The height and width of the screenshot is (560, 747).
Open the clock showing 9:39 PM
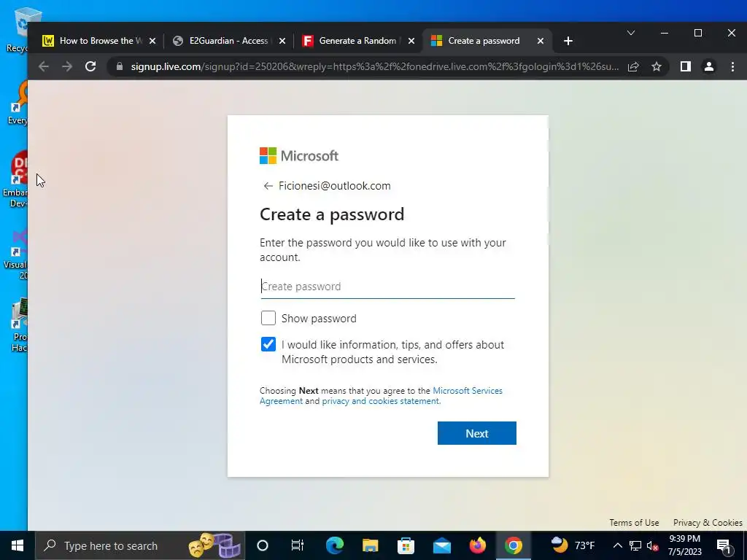(x=684, y=545)
